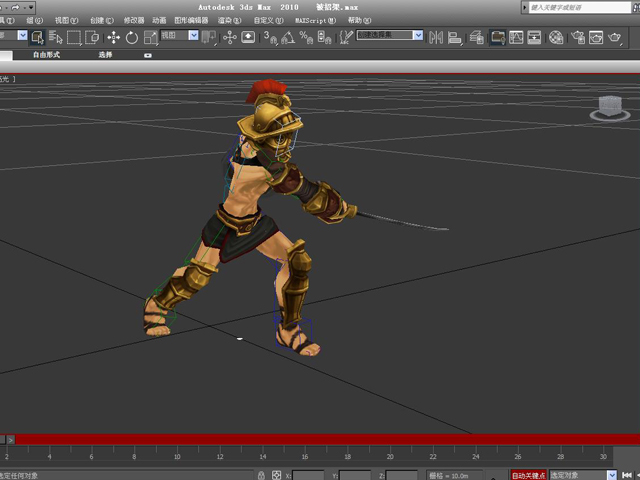Open the 视图(V) menu
Image resolution: width=640 pixels, height=480 pixels.
click(67, 20)
